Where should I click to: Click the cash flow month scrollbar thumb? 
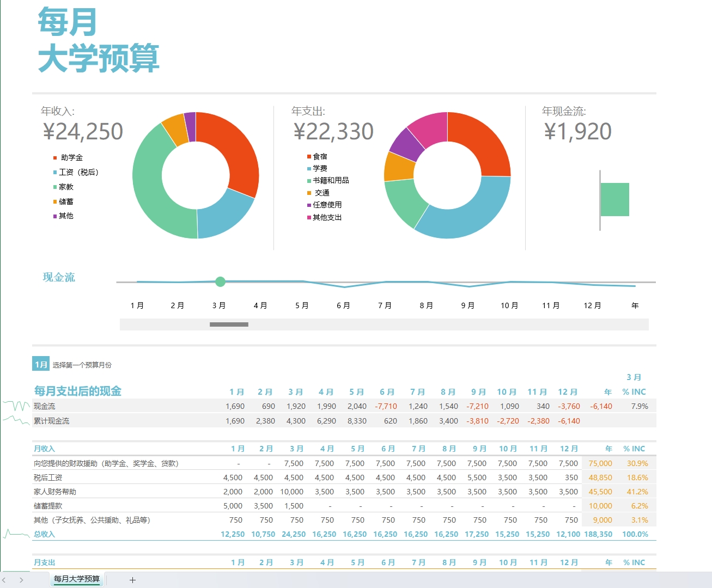229,324
